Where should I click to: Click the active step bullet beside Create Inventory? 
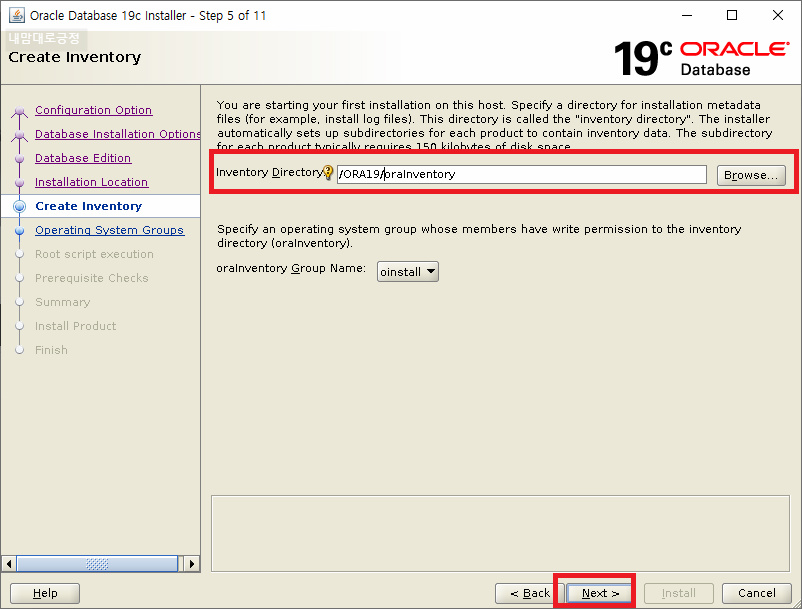point(19,207)
